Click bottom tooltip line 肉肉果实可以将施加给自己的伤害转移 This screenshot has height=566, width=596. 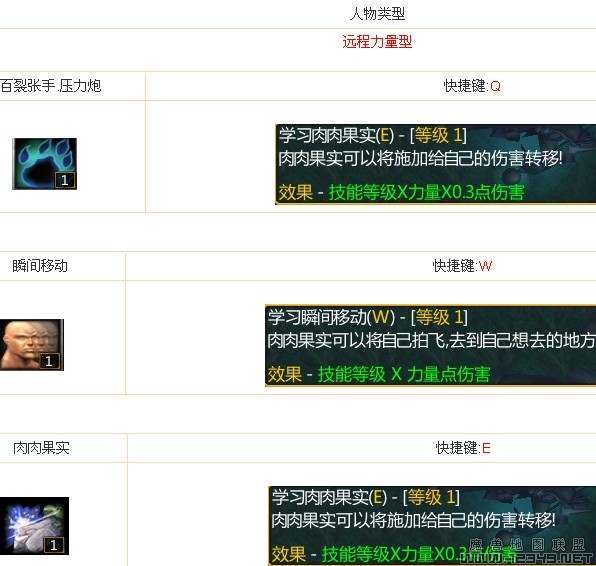[413, 520]
